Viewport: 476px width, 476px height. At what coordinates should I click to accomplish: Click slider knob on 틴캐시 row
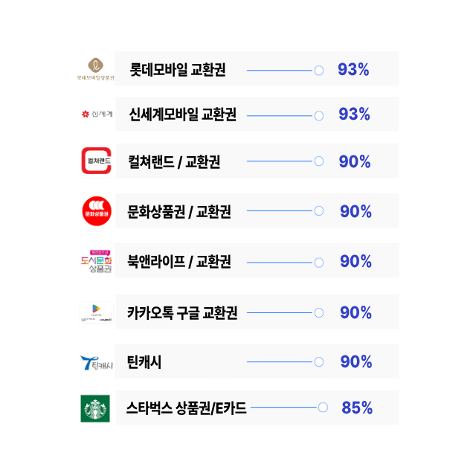pos(319,362)
